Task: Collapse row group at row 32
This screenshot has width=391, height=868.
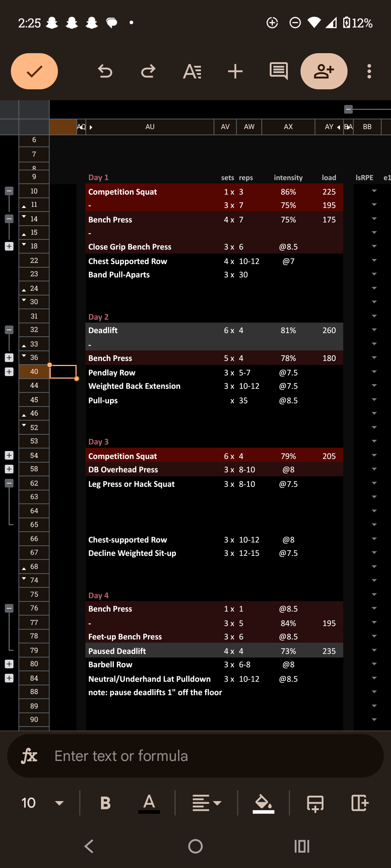Action: (x=9, y=330)
